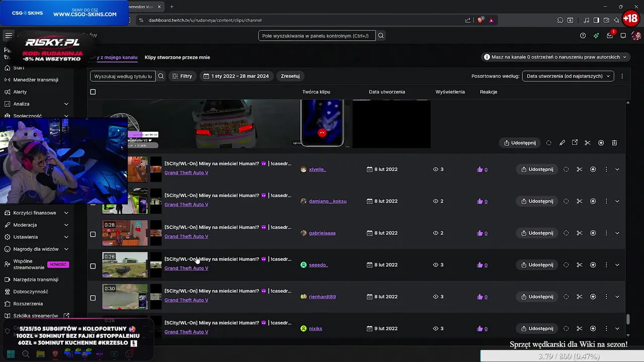Expand the xlvelle_ clip row chevron

[x=617, y=169]
